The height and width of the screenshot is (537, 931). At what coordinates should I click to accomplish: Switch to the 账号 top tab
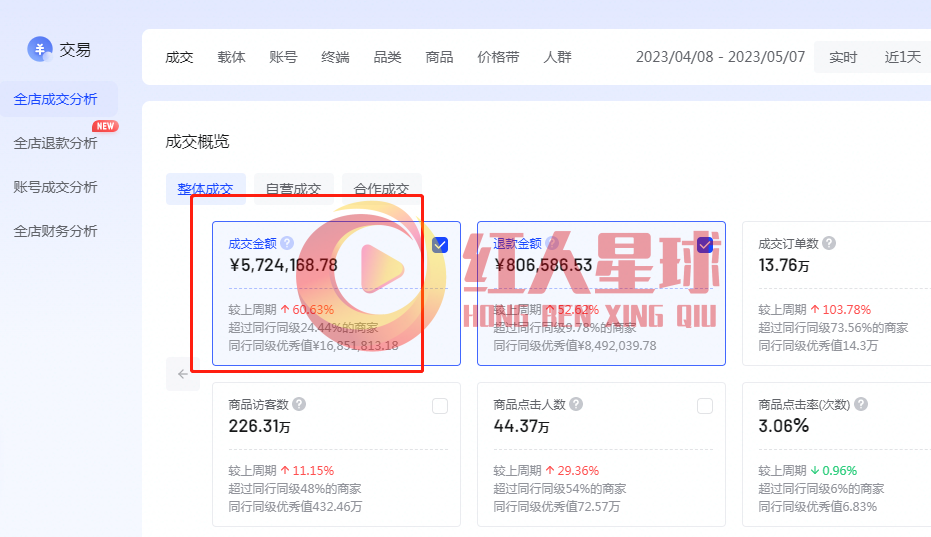pos(283,57)
